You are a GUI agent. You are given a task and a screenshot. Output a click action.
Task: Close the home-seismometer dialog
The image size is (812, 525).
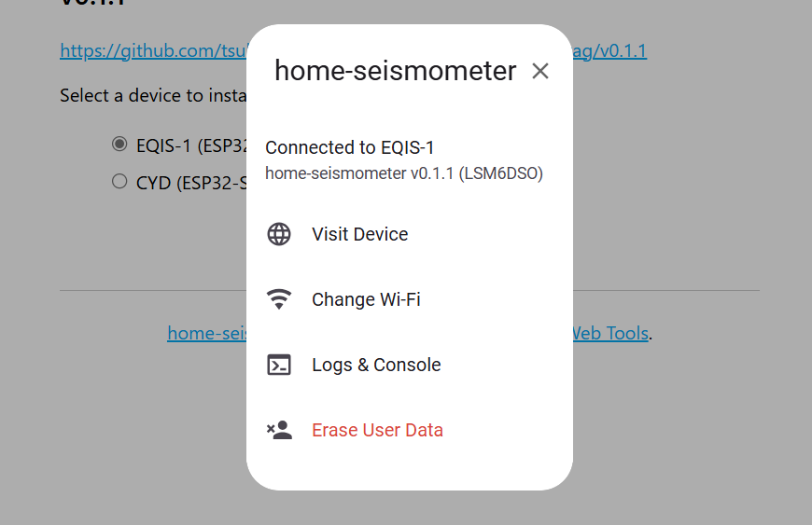[540, 72]
